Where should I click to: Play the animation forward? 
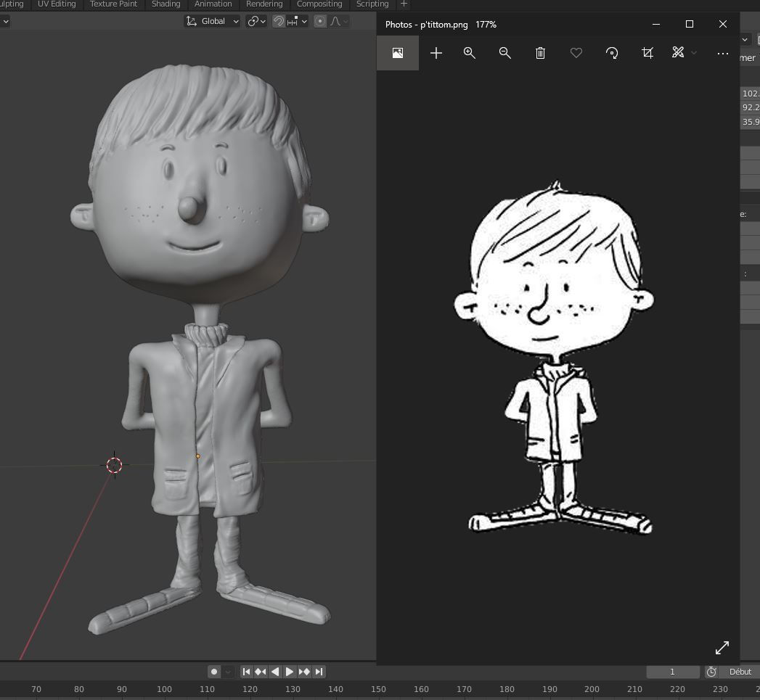(290, 672)
